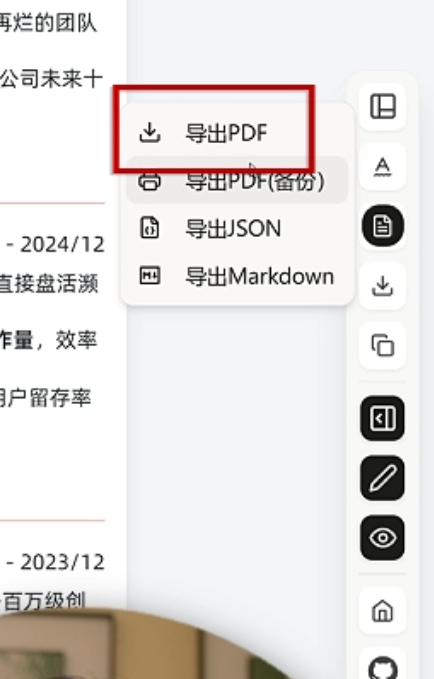Toggle the pencil edit mode button
Screen dimensions: 434x679
click(x=383, y=478)
